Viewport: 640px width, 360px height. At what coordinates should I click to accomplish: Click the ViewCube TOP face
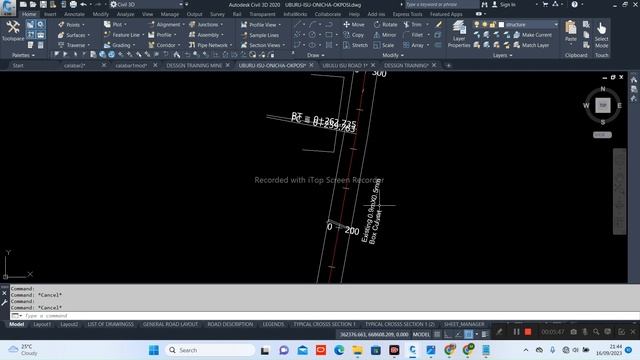click(x=602, y=105)
